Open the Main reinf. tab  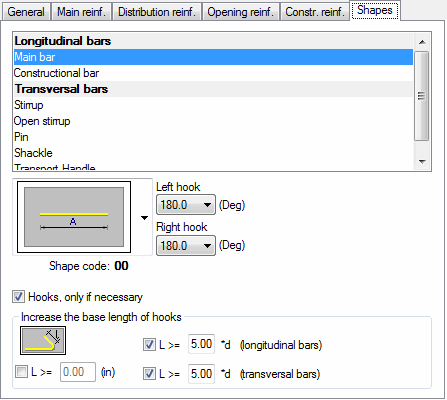[x=81, y=12]
